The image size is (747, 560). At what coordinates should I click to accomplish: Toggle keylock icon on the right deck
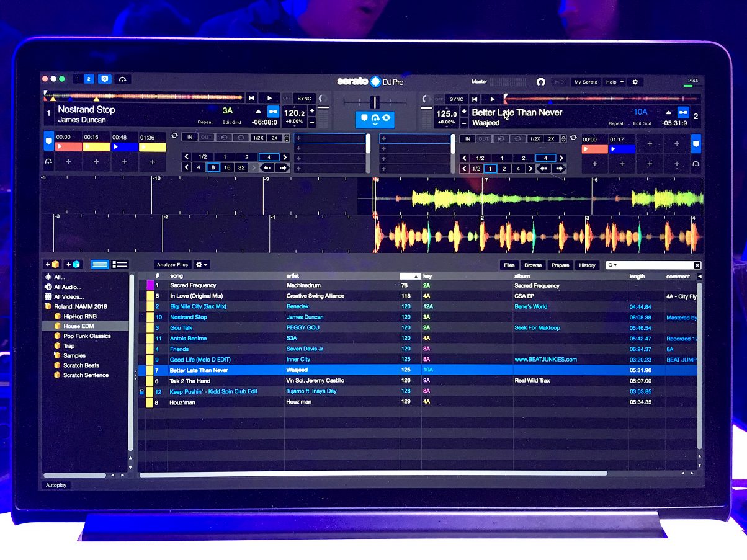[684, 112]
